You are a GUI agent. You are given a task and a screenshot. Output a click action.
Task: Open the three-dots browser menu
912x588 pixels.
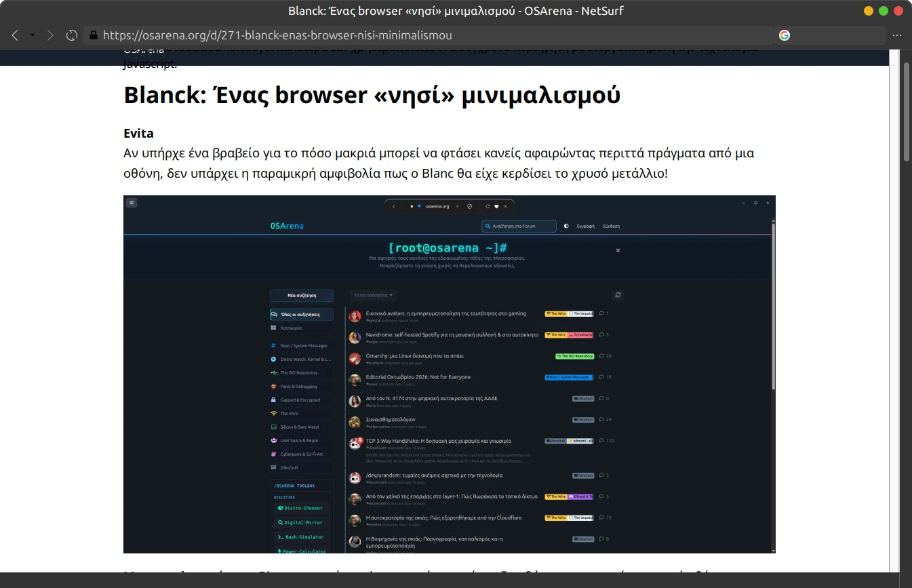pos(897,35)
